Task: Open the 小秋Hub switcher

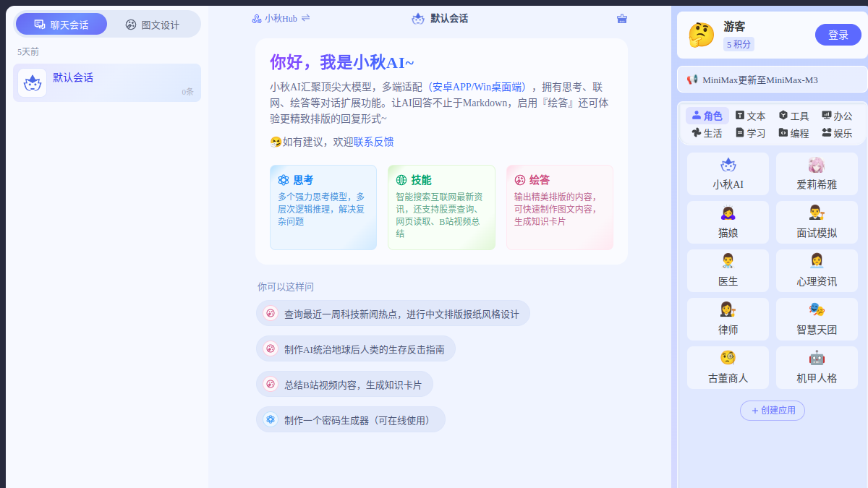Action: [x=275, y=19]
